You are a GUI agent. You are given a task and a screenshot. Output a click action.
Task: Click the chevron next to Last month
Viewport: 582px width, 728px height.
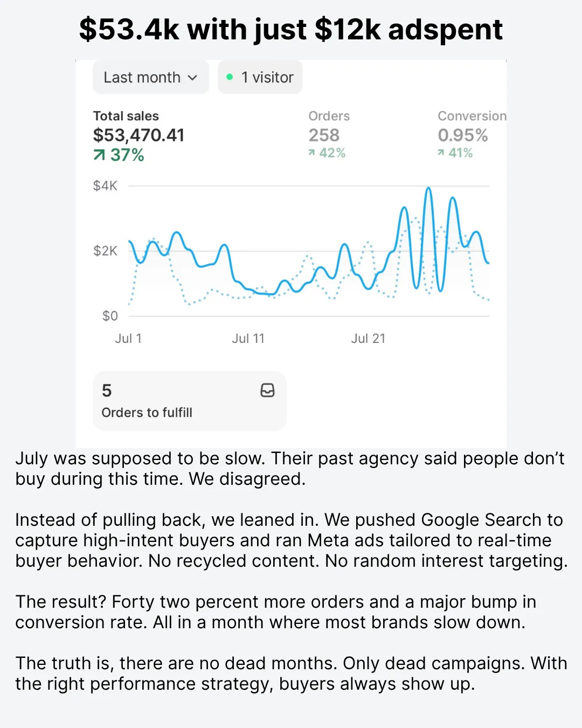[x=192, y=78]
